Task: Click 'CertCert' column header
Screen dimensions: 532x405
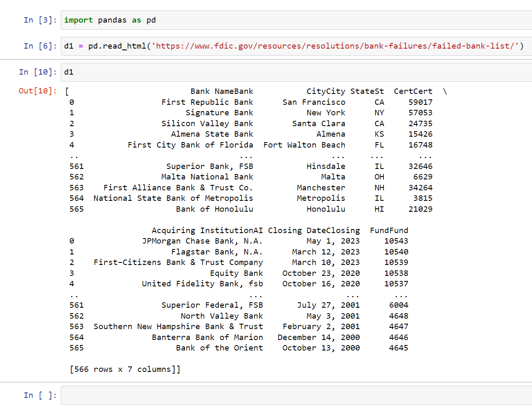Action: (413, 91)
